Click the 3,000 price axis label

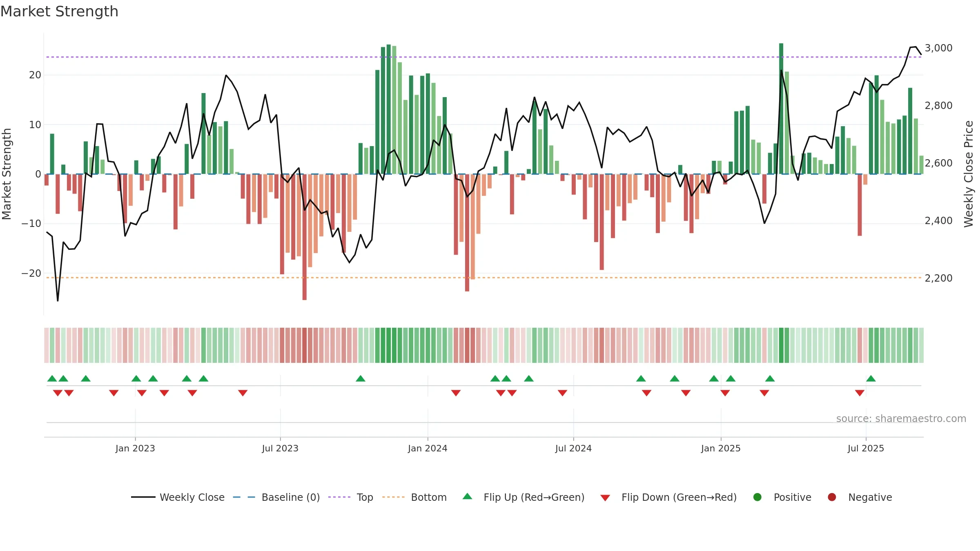(938, 48)
